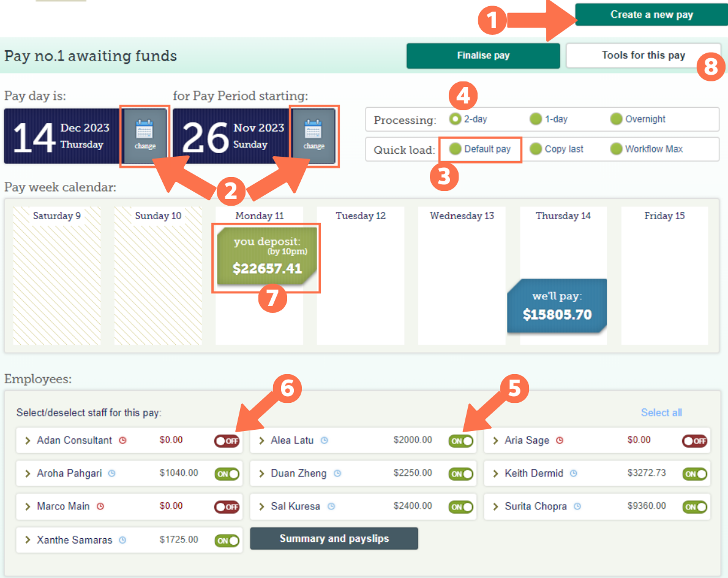Image resolution: width=728 pixels, height=578 pixels.
Task: Click the clock icon beside Surita Chopra
Action: [579, 506]
